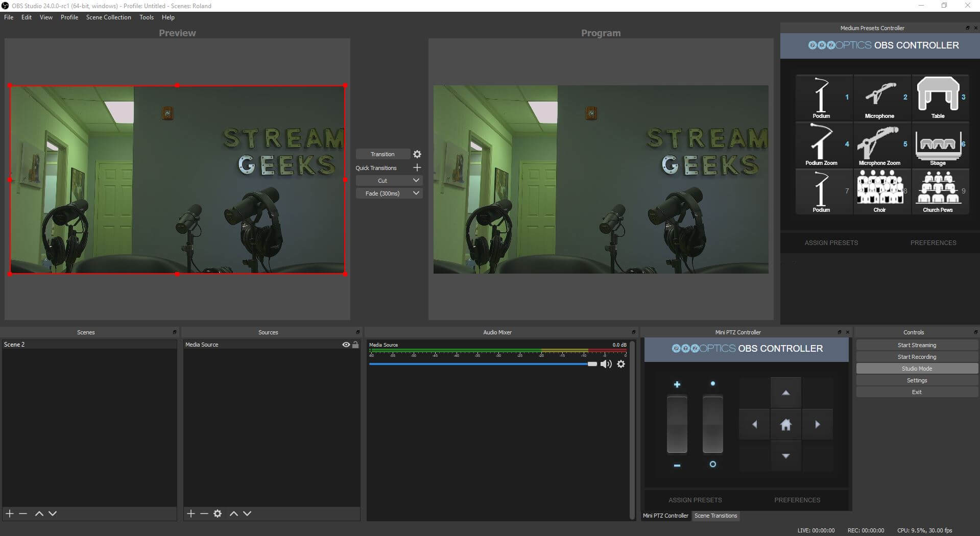The image size is (980, 536).
Task: Move source down in Sources panel
Action: [x=247, y=514]
